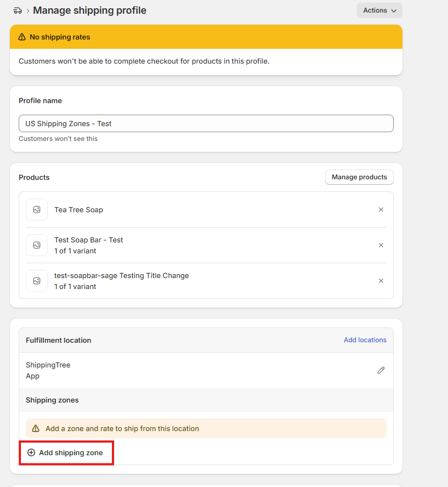This screenshot has height=487, width=448.
Task: Click the shipping truck breadcrumb icon
Action: (18, 10)
